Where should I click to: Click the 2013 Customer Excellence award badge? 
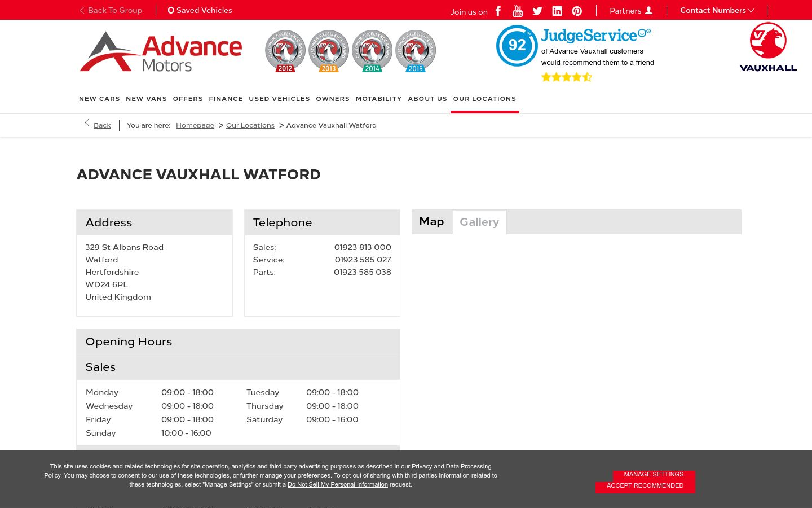pyautogui.click(x=329, y=51)
